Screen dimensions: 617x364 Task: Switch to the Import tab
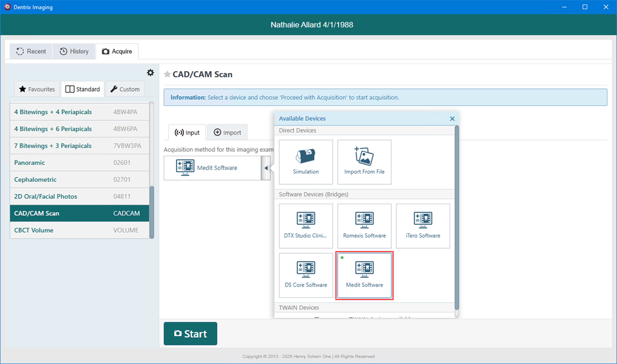227,132
